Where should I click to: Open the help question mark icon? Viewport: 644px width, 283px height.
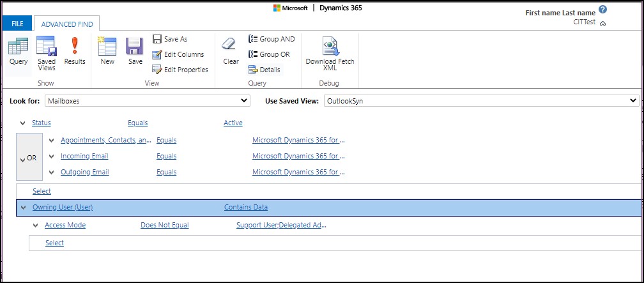pos(602,10)
